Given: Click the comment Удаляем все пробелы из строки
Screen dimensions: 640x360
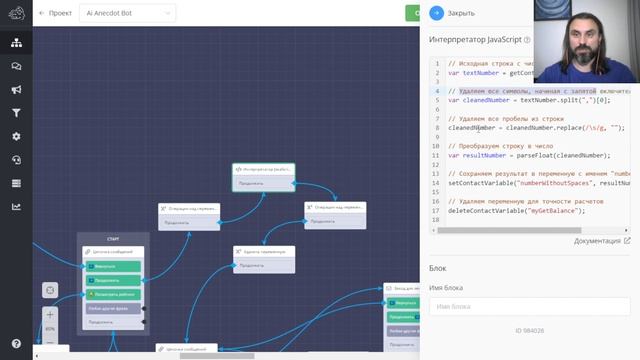Looking at the screenshot, I should click(506, 119).
